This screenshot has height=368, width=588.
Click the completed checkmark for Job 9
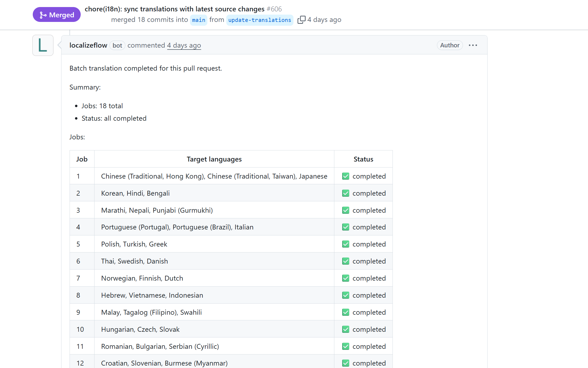coord(346,312)
